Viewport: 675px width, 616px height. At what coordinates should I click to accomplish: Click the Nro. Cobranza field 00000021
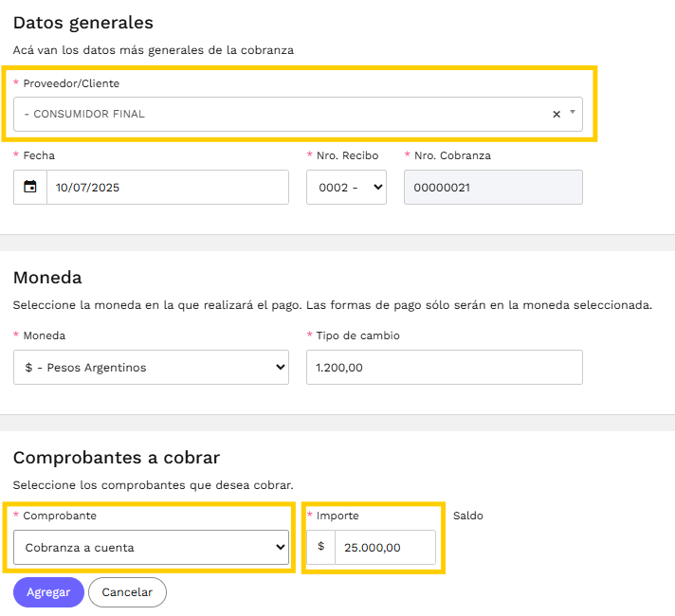pos(493,187)
